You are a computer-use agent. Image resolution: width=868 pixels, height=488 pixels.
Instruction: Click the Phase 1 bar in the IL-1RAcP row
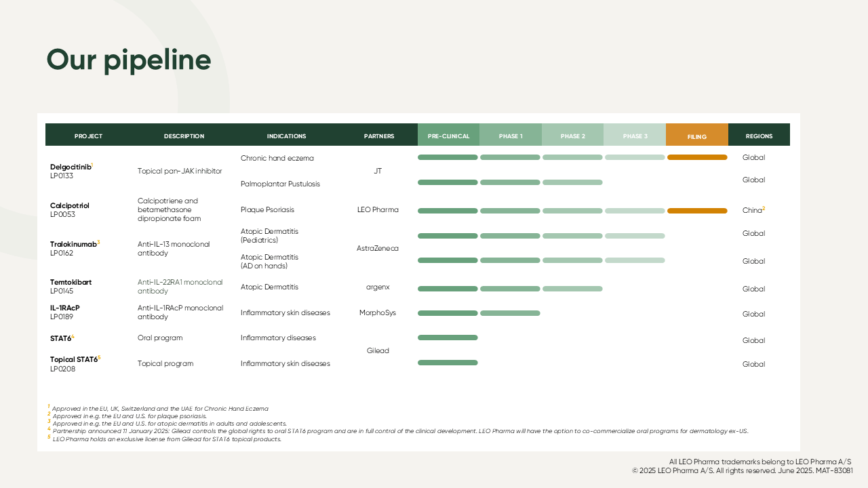510,313
